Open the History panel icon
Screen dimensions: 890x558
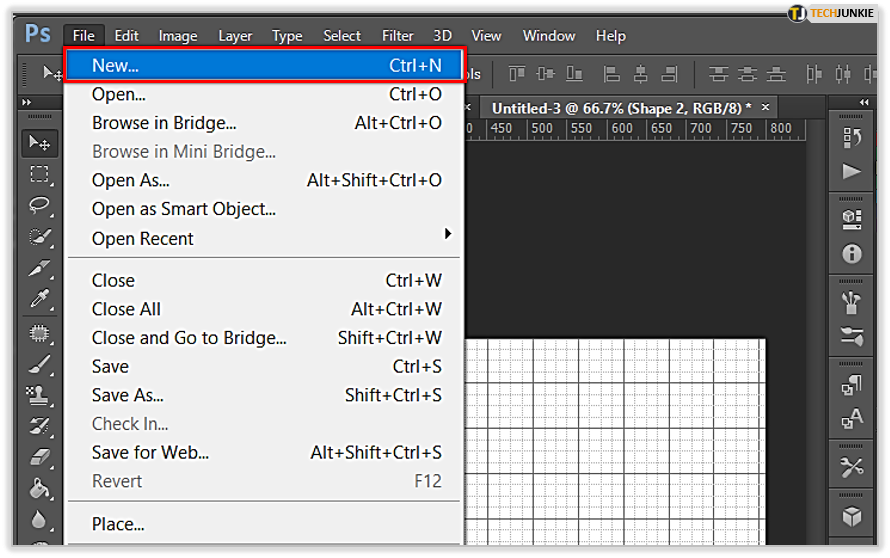(851, 138)
